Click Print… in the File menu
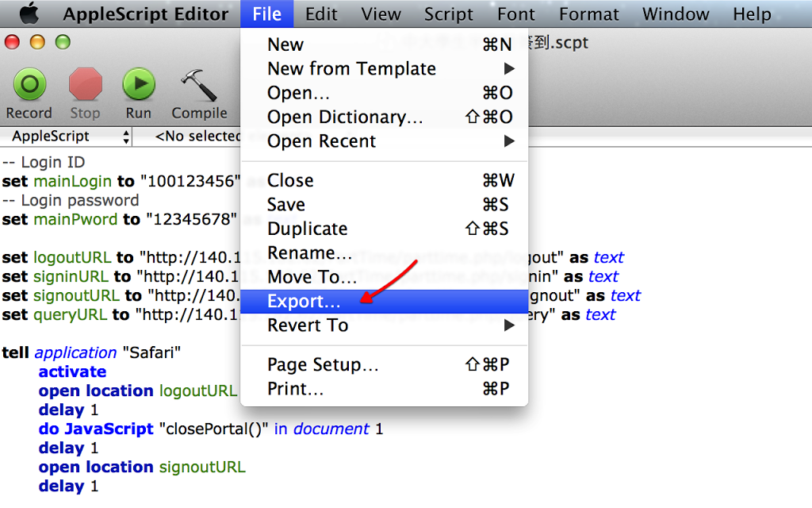 tap(296, 389)
